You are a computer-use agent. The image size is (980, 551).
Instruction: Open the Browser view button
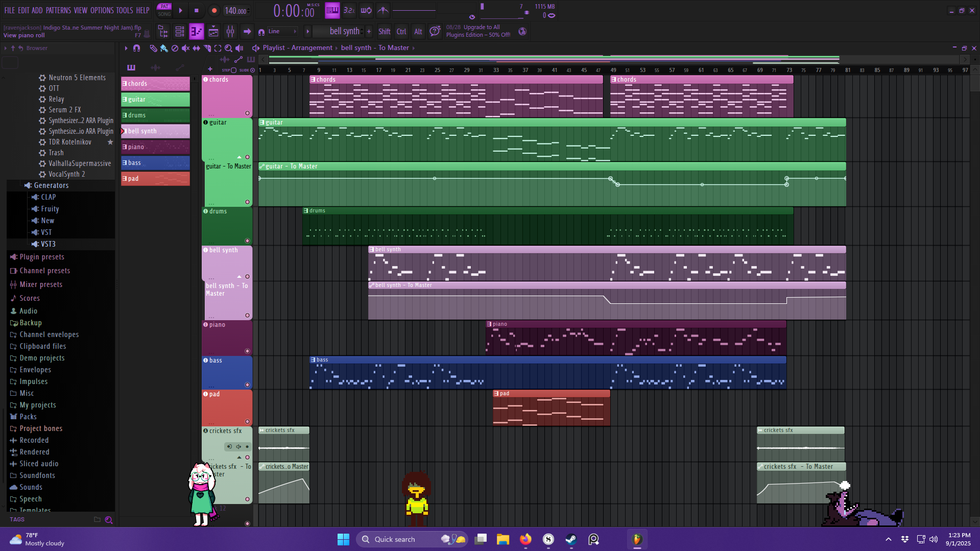pos(163,32)
